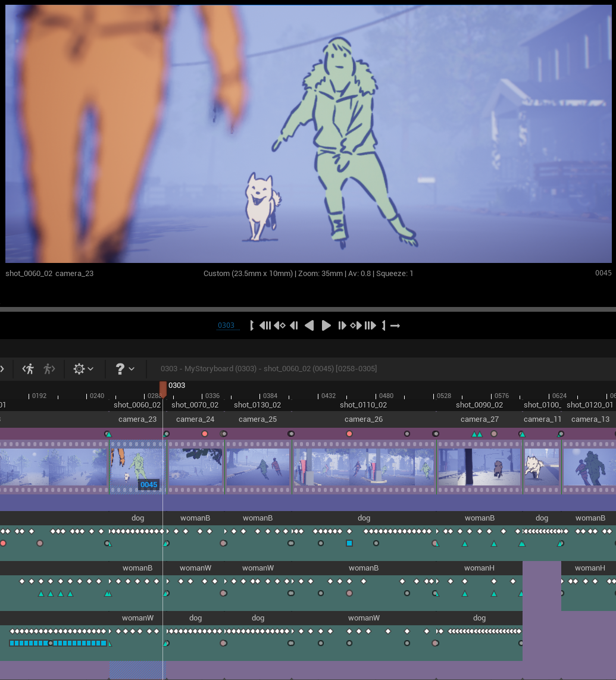Image resolution: width=616 pixels, height=680 pixels.
Task: Go to next shot button
Action: coord(370,325)
